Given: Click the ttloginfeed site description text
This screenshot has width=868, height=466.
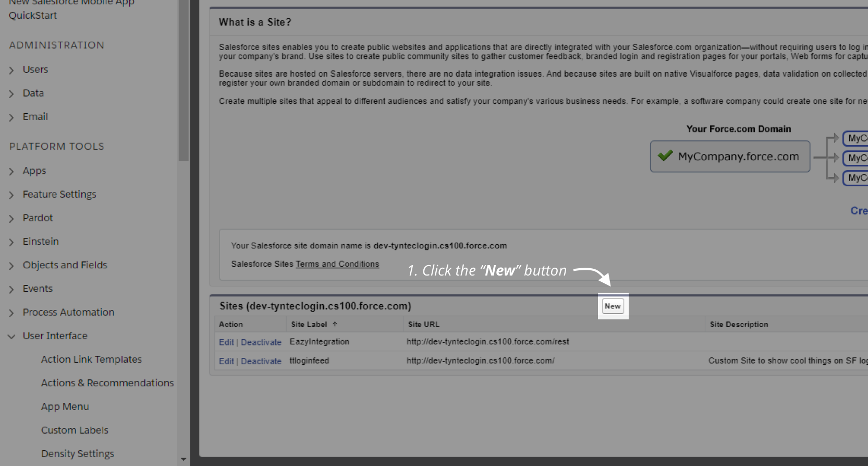Looking at the screenshot, I should (x=788, y=361).
